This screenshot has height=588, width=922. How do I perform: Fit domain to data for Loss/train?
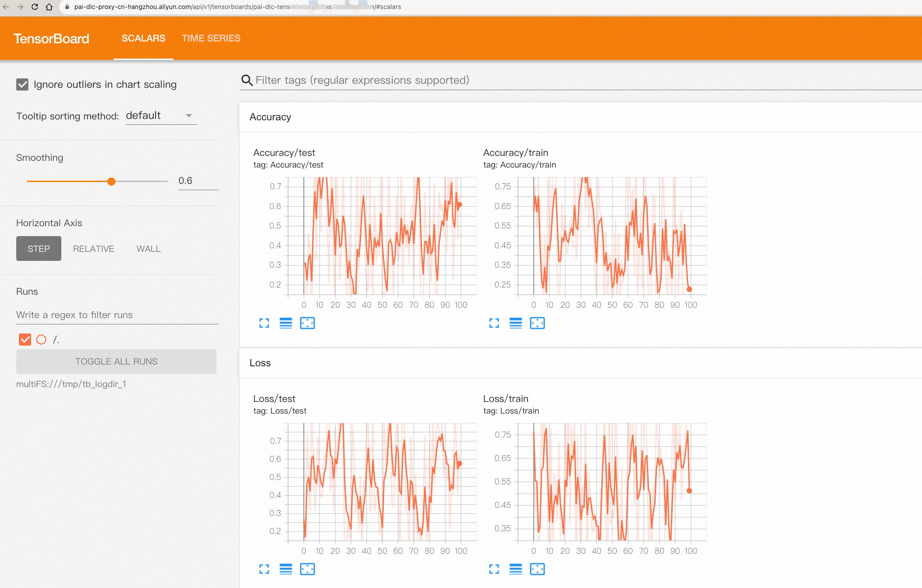pyautogui.click(x=537, y=569)
